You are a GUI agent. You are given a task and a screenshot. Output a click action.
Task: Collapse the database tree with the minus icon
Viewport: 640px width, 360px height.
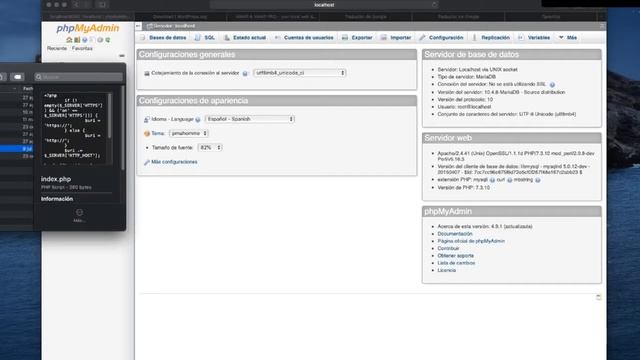[122, 56]
